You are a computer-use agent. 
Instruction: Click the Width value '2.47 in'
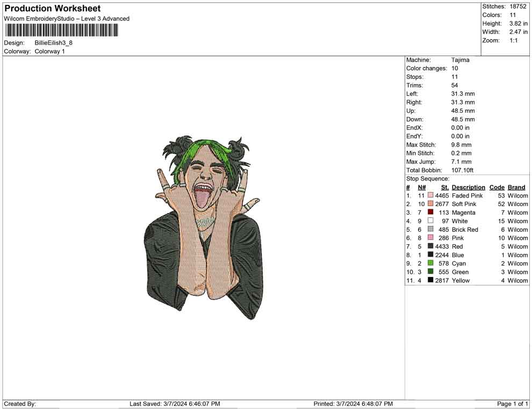tap(519, 32)
